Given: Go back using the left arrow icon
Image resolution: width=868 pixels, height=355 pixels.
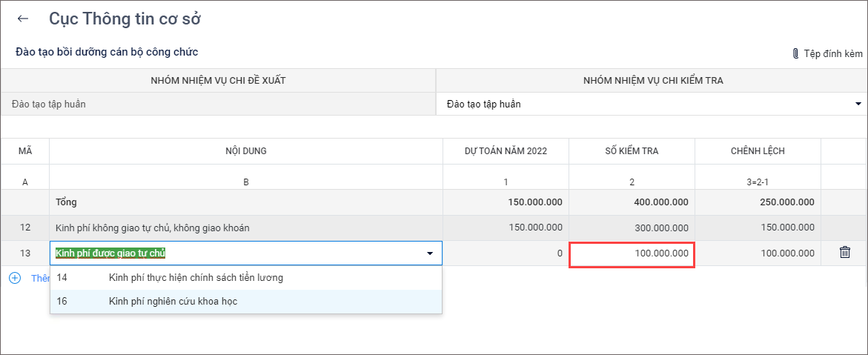Looking at the screenshot, I should point(23,19).
